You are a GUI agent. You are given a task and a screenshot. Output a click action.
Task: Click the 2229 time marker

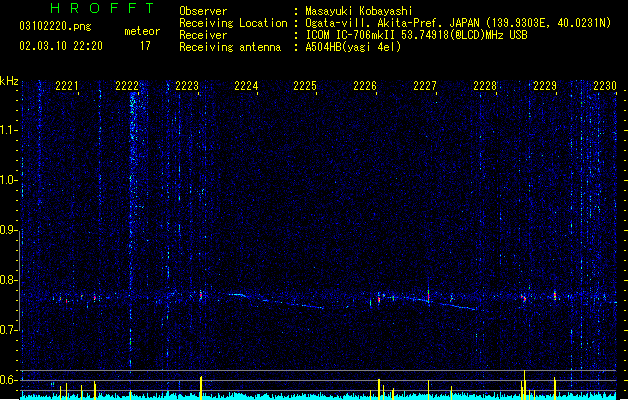[545, 86]
